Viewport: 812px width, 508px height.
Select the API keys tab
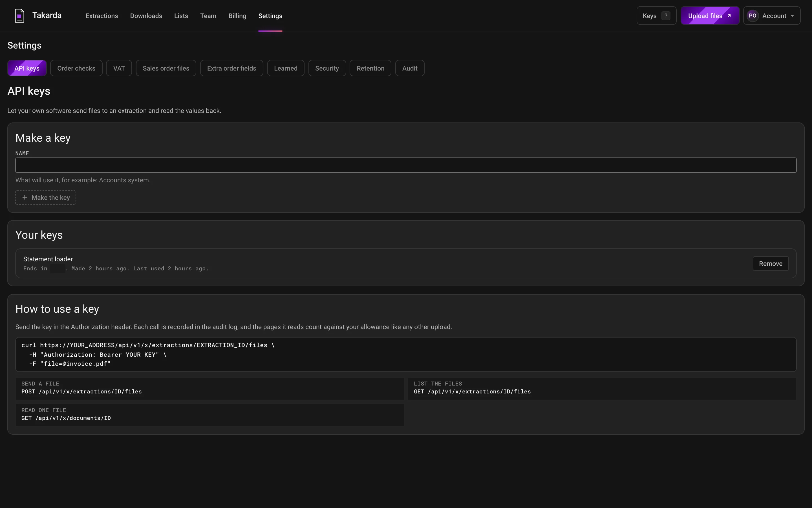click(27, 68)
